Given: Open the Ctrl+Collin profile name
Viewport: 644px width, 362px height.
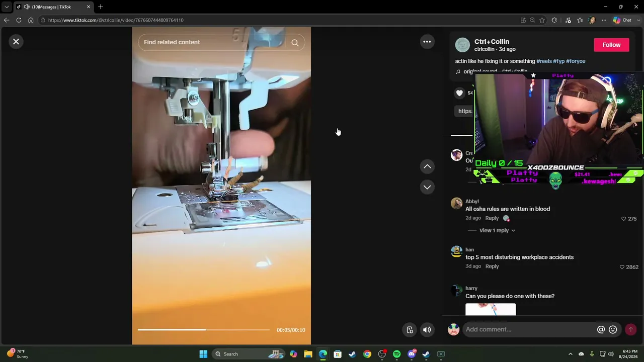Looking at the screenshot, I should click(x=492, y=42).
